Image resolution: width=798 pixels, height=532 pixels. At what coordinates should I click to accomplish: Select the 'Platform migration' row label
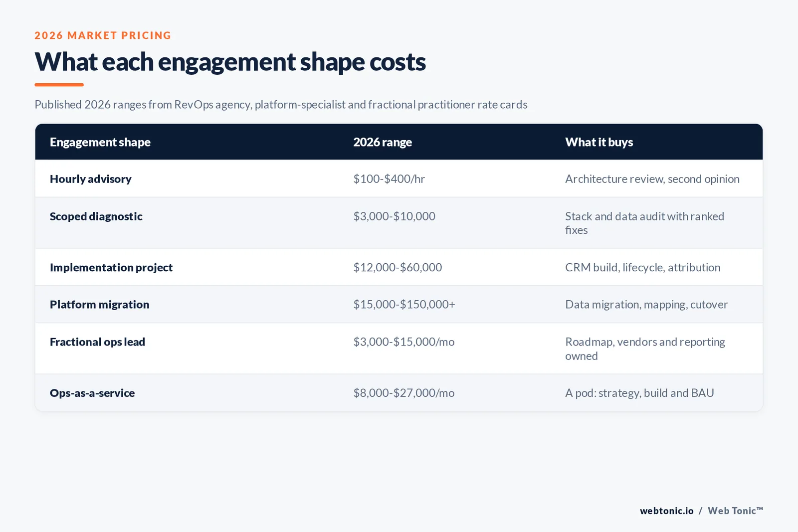100,305
